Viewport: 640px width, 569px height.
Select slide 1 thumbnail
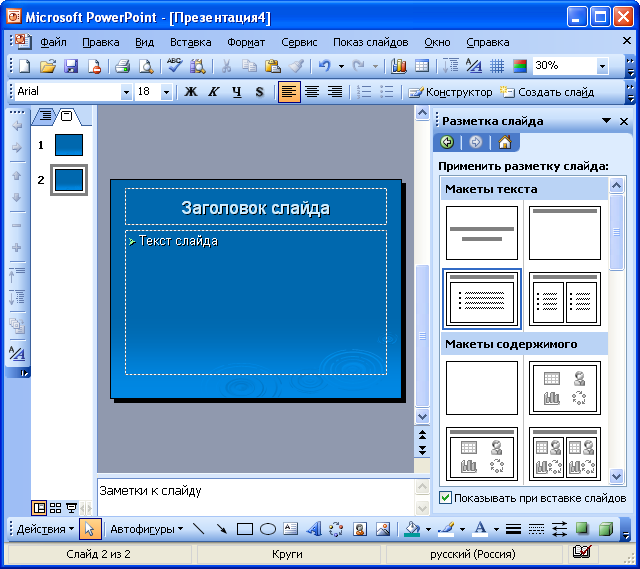pyautogui.click(x=69, y=145)
